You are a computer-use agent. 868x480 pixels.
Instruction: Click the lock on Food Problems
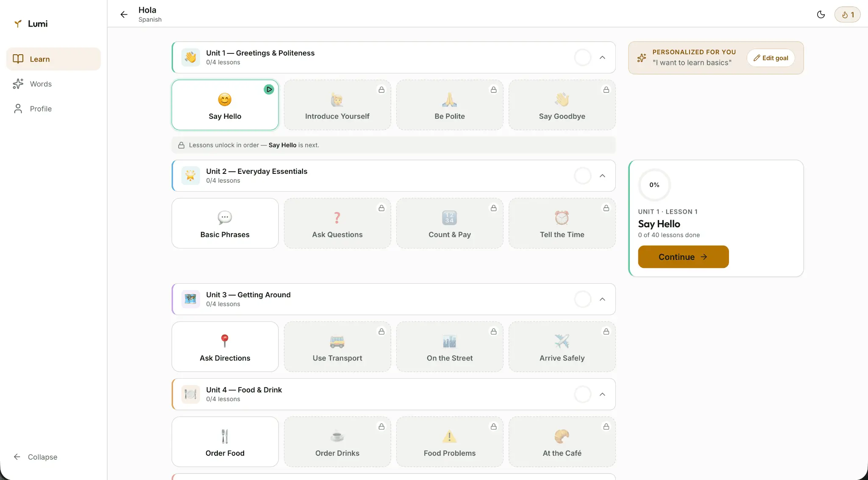point(494,426)
